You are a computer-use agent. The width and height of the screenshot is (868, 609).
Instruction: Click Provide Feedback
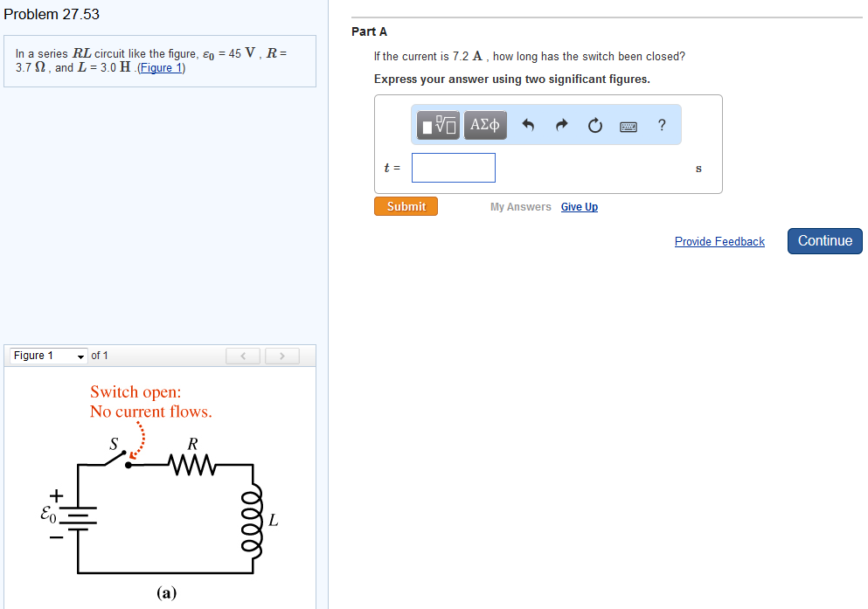coord(719,241)
